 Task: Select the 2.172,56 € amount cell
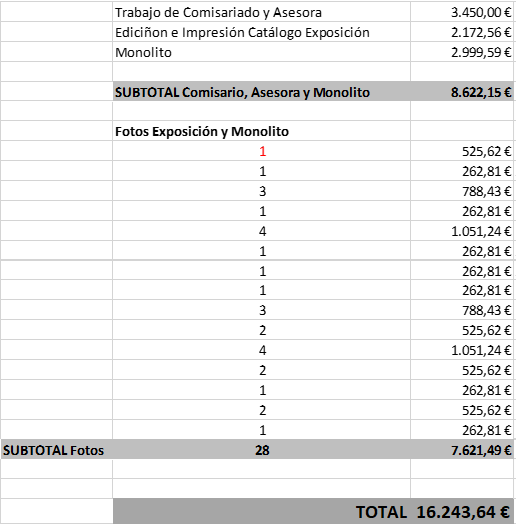(462, 32)
